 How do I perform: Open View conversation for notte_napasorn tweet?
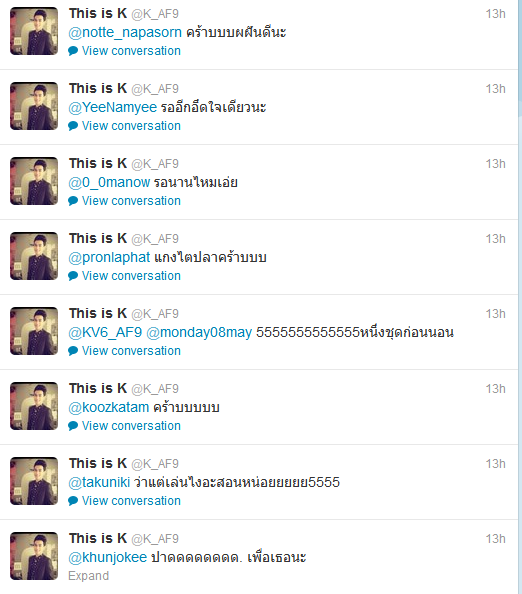[x=131, y=51]
